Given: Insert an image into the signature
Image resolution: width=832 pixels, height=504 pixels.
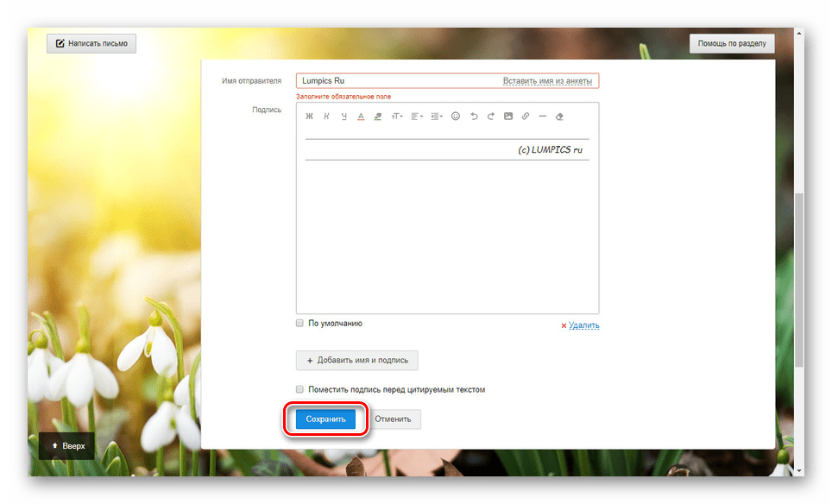Looking at the screenshot, I should (508, 117).
